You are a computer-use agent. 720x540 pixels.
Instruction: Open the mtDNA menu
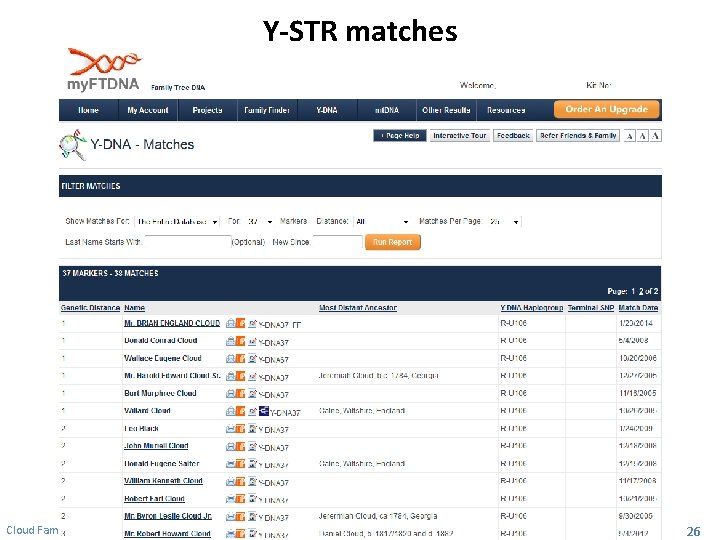point(387,110)
